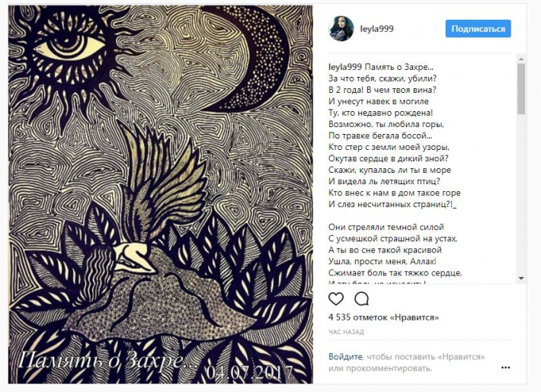Click the ЧАС НАЗАД timestamp
The height and width of the screenshot is (392, 541).
tap(346, 332)
